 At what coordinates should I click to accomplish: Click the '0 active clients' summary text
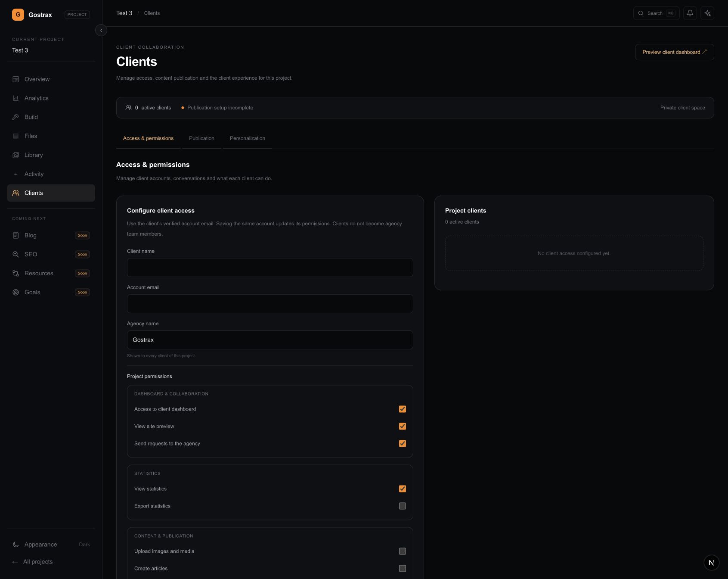[x=153, y=108]
